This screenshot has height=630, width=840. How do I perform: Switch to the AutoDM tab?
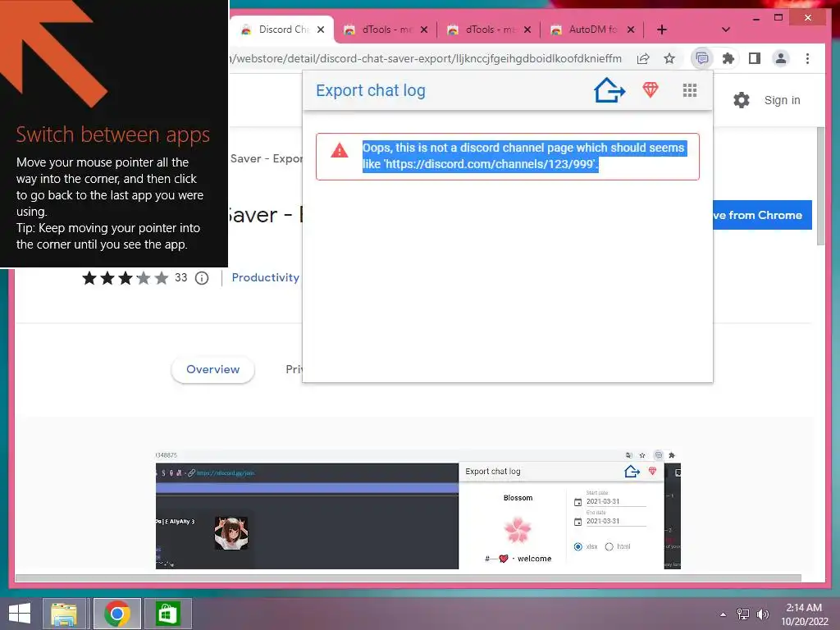(x=592, y=30)
